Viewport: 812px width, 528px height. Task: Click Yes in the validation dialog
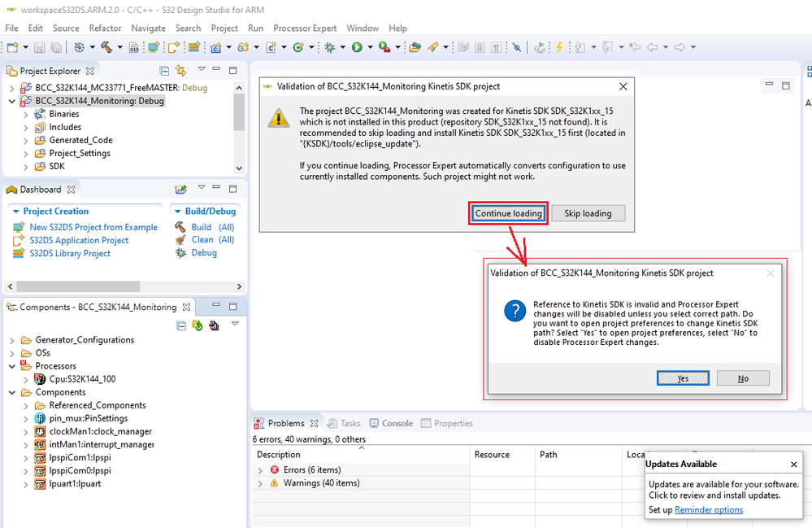[683, 378]
